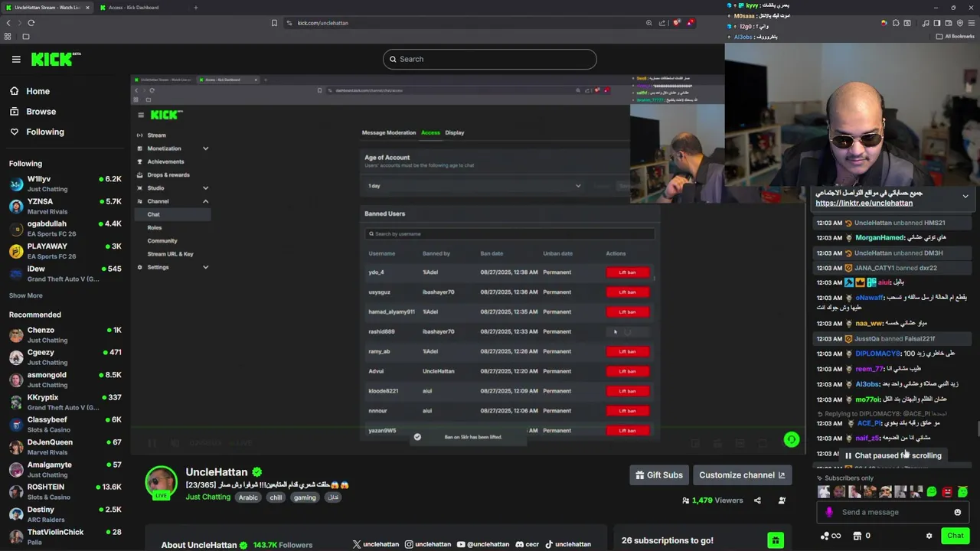Expand the Show More following list
This screenshot has height=551, width=980.
click(26, 295)
